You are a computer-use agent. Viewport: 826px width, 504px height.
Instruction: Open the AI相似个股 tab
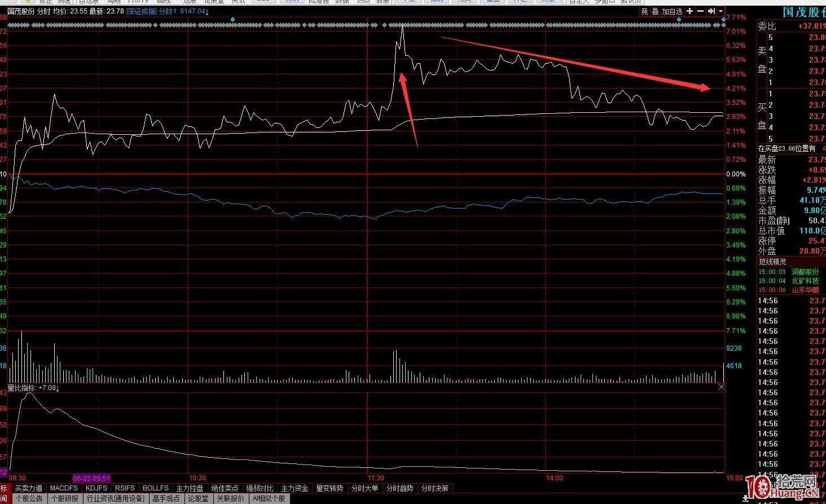pyautogui.click(x=269, y=498)
